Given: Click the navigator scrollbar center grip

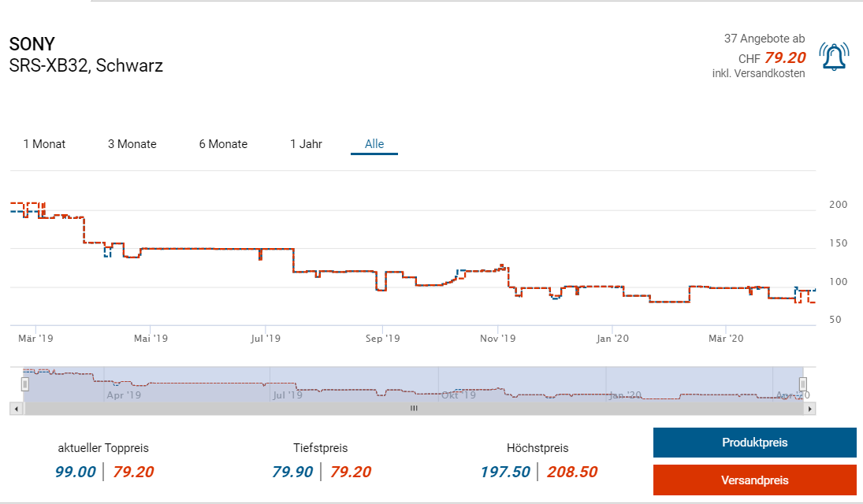Looking at the screenshot, I should tap(414, 408).
